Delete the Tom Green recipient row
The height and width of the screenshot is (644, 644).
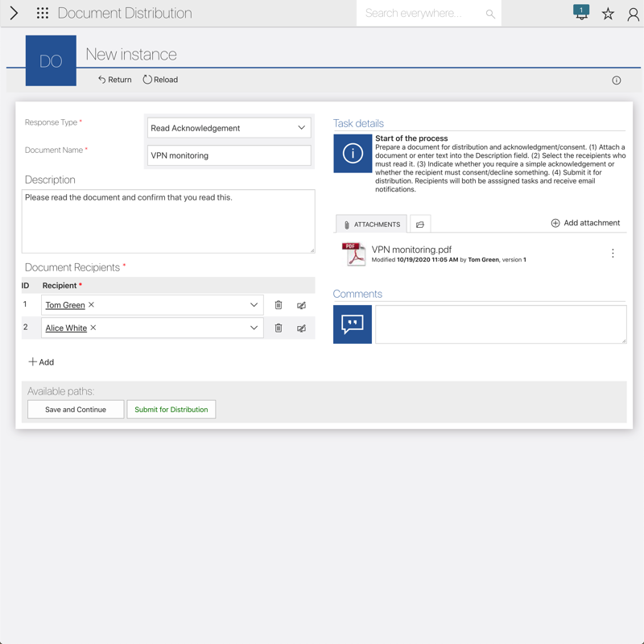(279, 305)
